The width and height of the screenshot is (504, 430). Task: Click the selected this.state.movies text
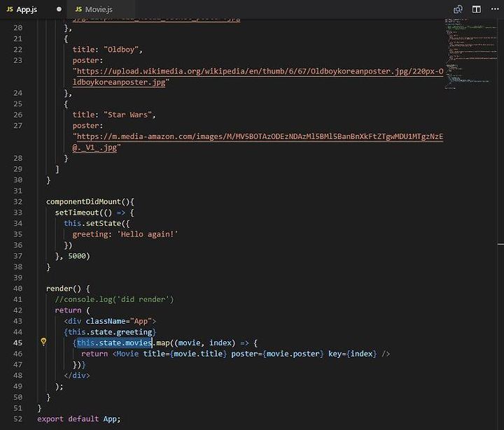tap(114, 343)
